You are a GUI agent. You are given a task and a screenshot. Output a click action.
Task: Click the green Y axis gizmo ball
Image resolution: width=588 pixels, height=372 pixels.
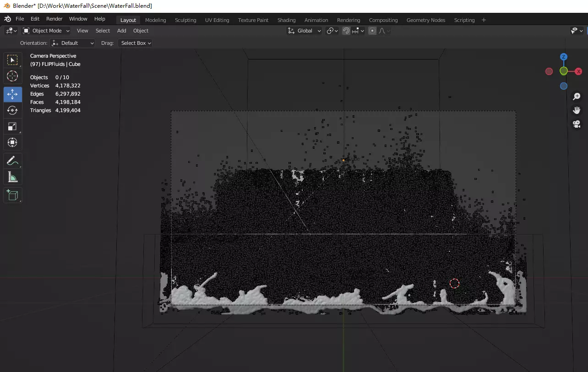pyautogui.click(x=564, y=71)
